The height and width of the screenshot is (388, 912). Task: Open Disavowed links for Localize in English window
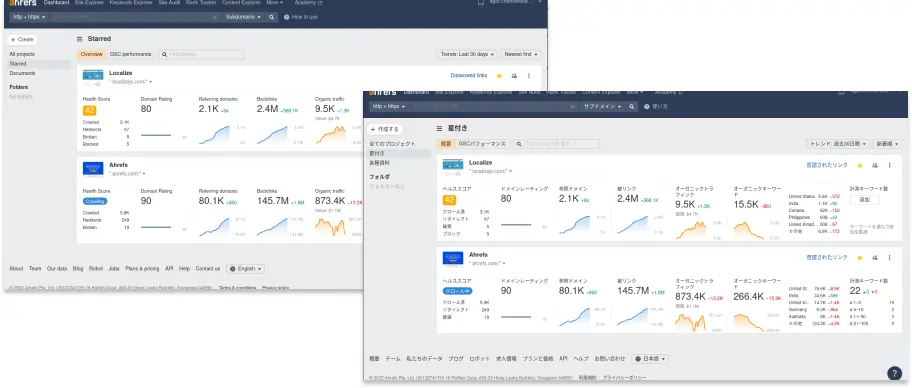[x=469, y=76]
